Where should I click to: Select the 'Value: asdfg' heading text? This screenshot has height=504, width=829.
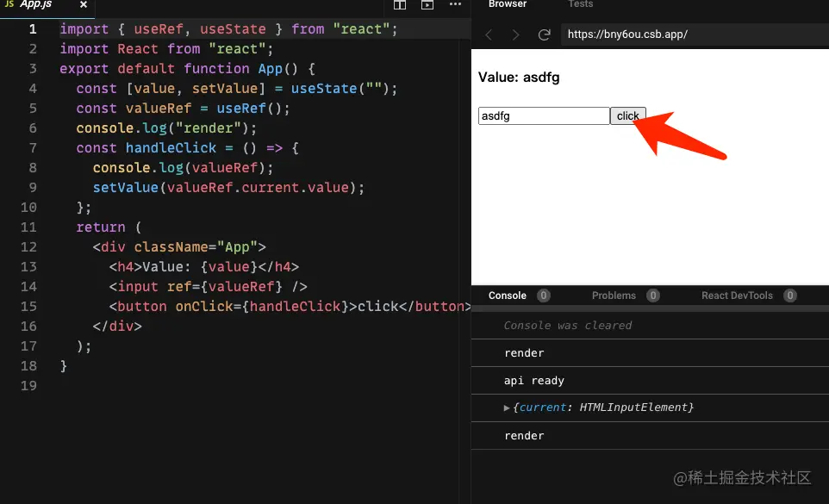pos(519,78)
